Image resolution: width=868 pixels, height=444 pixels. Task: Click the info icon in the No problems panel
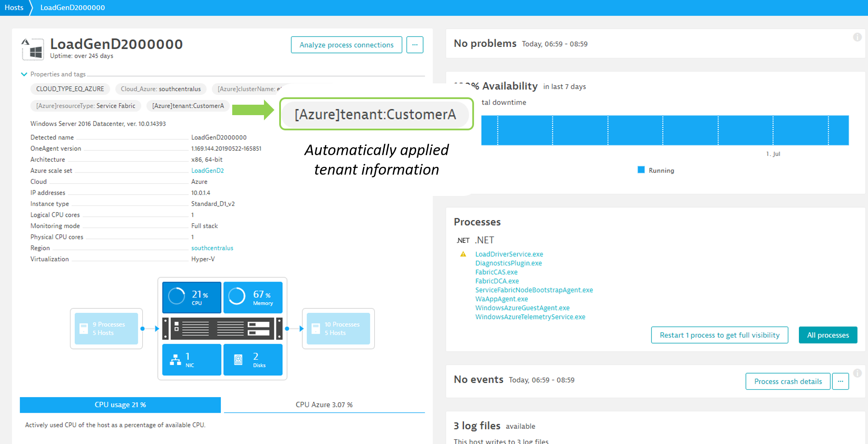click(857, 37)
